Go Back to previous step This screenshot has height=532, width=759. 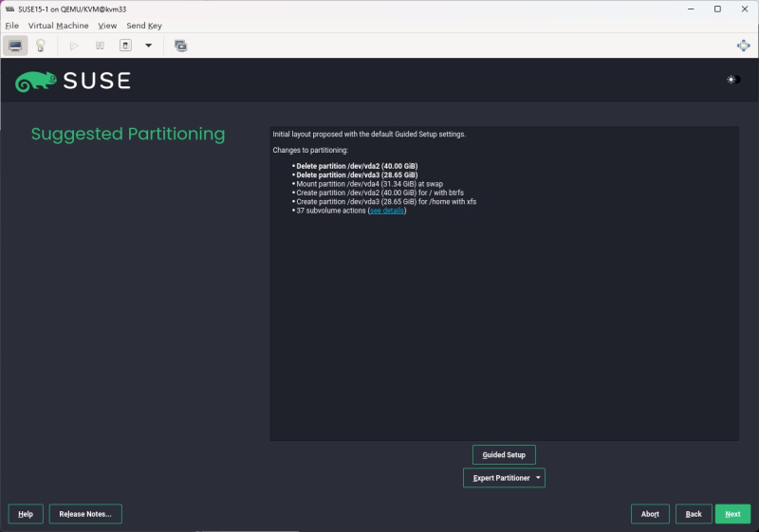click(694, 514)
